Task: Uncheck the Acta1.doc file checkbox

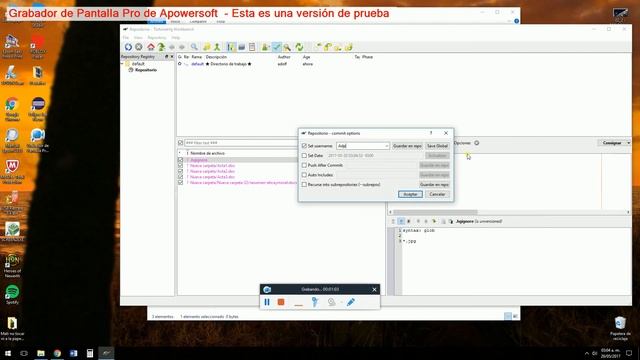Action: tap(180, 166)
